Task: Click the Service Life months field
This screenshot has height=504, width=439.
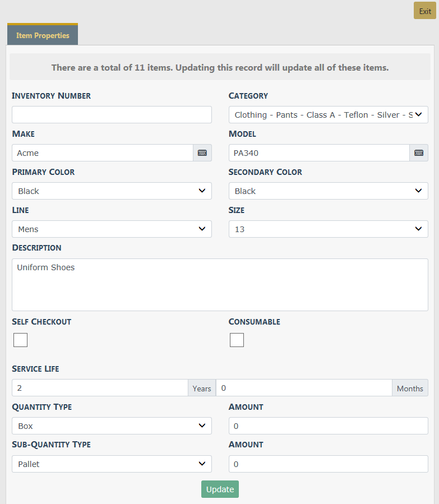Action: coord(303,388)
